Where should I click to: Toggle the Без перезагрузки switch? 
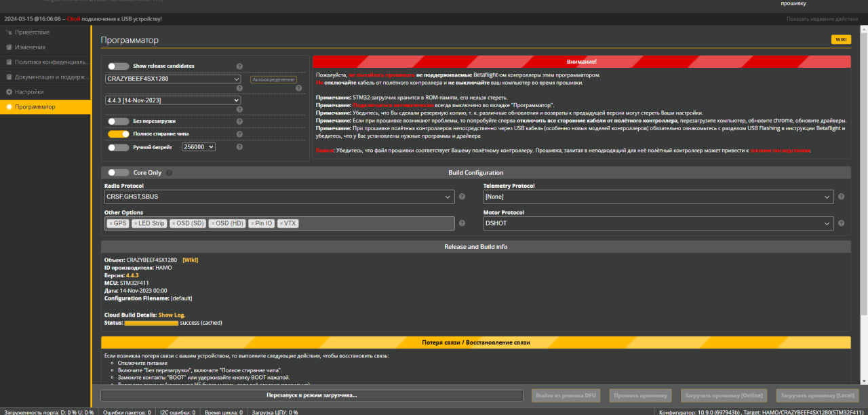point(118,121)
